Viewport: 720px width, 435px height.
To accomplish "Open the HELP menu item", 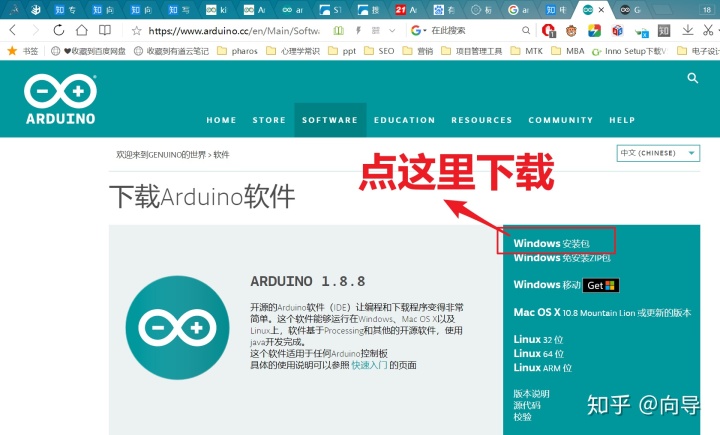I will coord(622,120).
